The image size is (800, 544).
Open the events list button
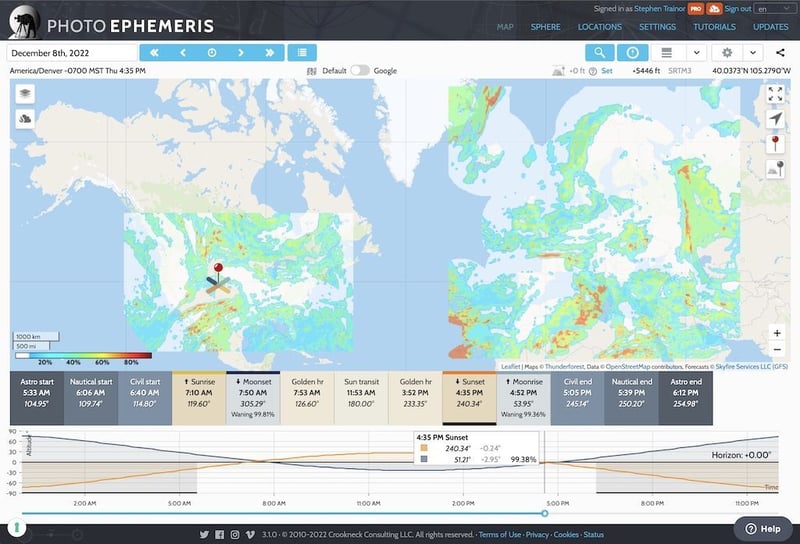[x=302, y=53]
